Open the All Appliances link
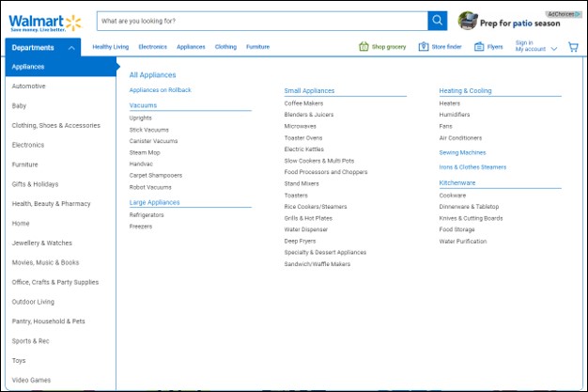 pos(152,74)
